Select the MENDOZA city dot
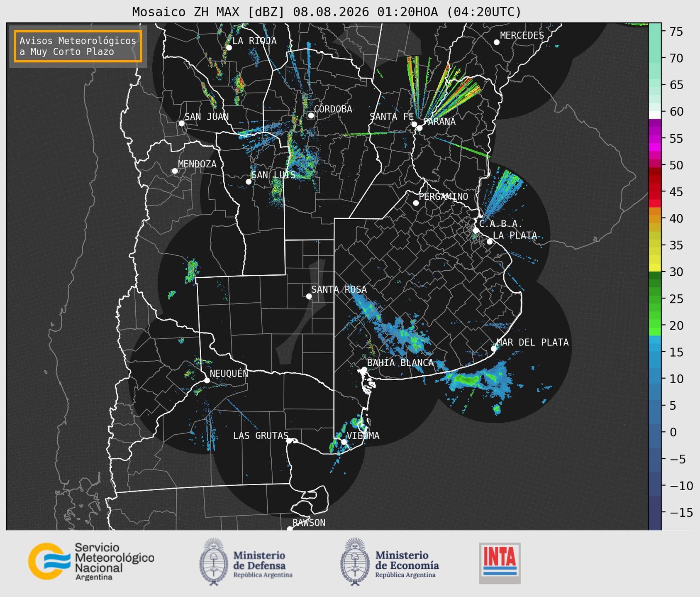 175,171
